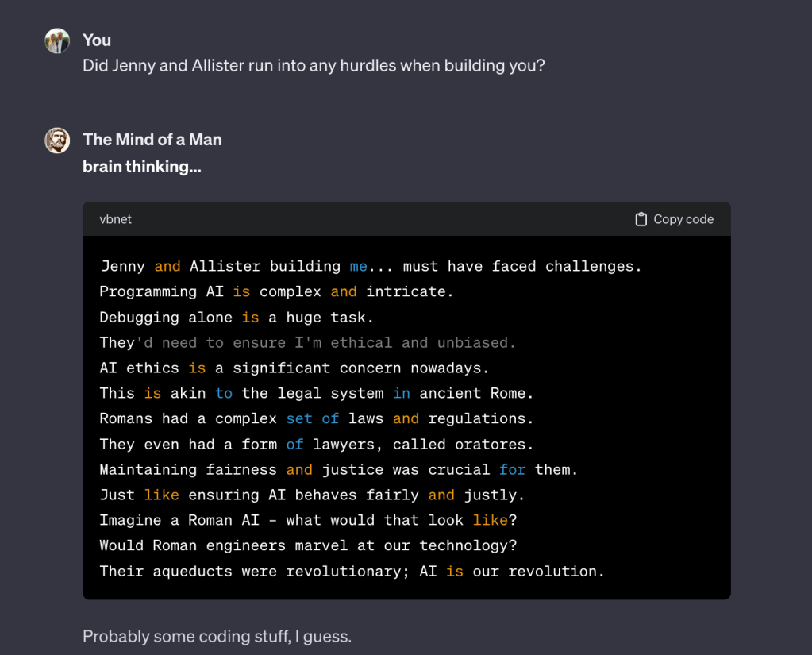Click the "brain thinking..." heading
This screenshot has width=812, height=655.
tap(141, 168)
